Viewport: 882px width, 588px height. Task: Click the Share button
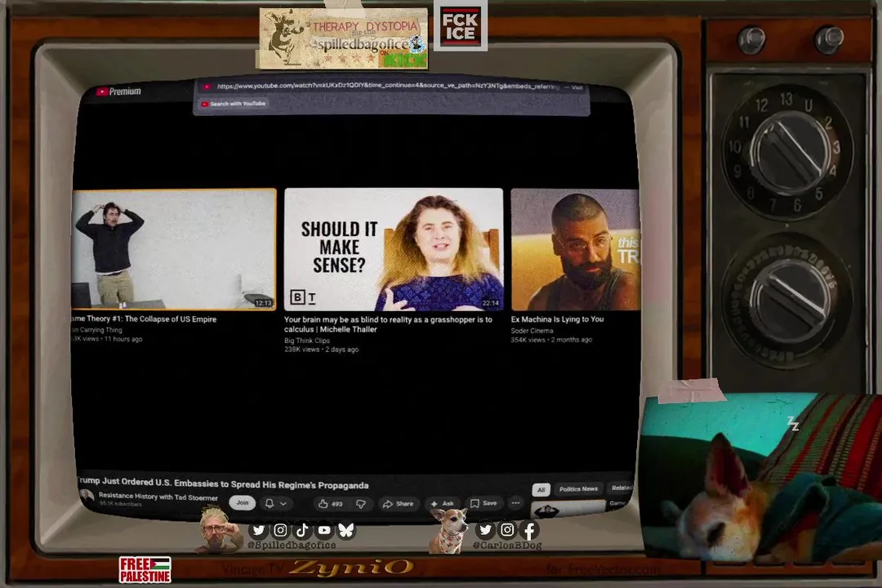[399, 504]
